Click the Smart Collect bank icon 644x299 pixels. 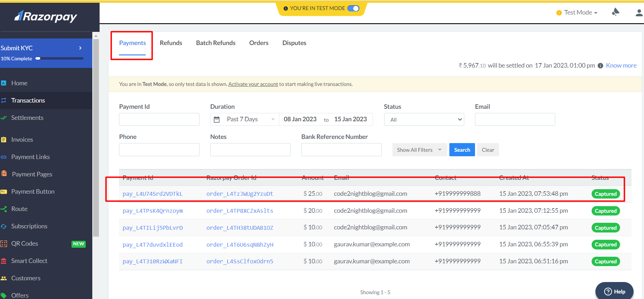click(x=3, y=261)
